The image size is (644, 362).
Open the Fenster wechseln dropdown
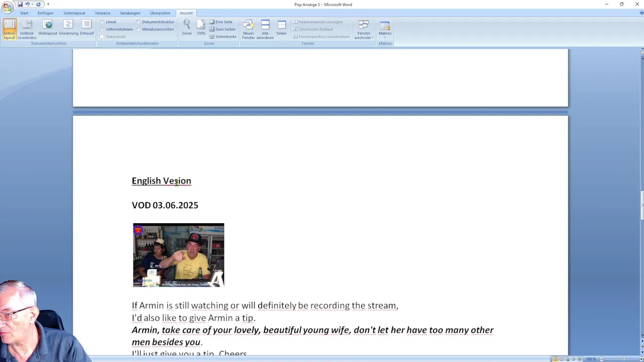tap(364, 29)
